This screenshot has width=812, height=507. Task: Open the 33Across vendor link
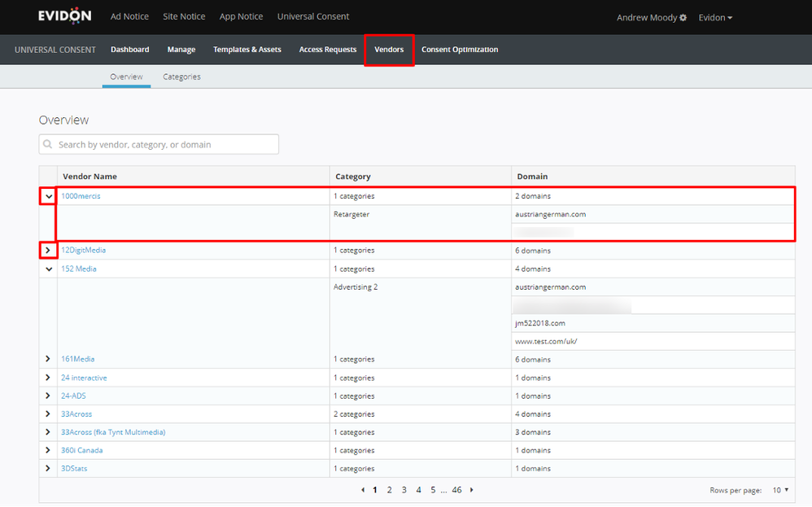(x=76, y=414)
